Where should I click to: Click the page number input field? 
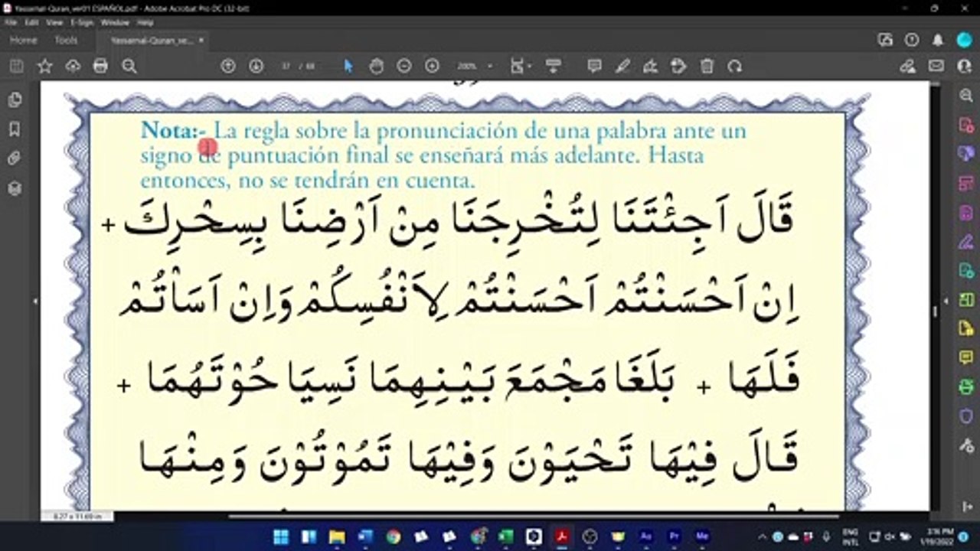(286, 67)
